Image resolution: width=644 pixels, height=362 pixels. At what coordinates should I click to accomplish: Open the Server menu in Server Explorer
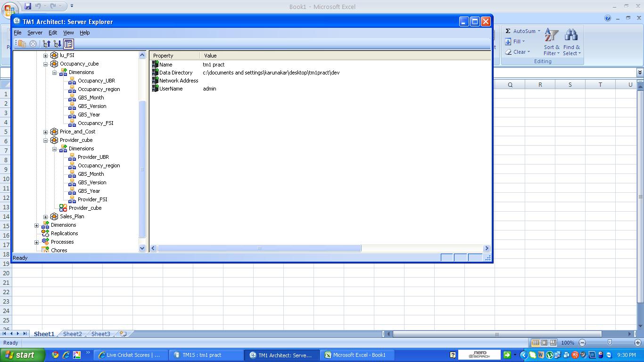[35, 33]
